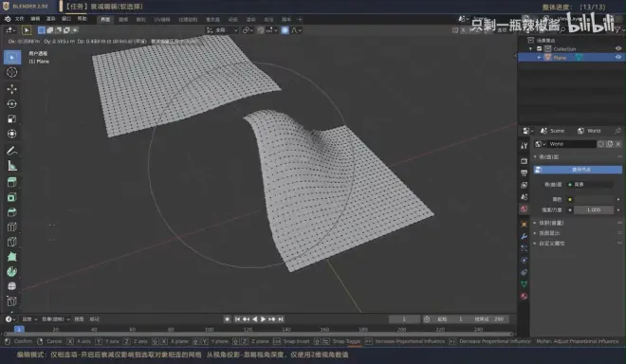
Task: Open the Material properties tab
Action: 525,296
